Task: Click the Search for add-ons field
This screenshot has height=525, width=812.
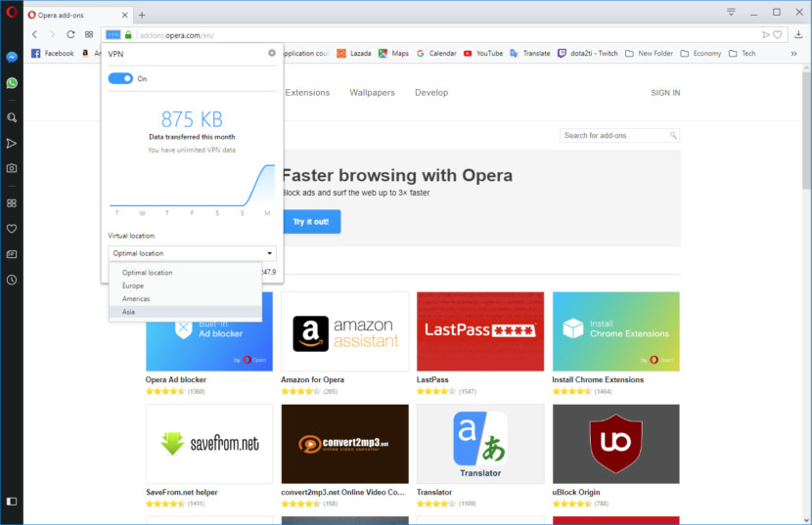Action: [619, 135]
